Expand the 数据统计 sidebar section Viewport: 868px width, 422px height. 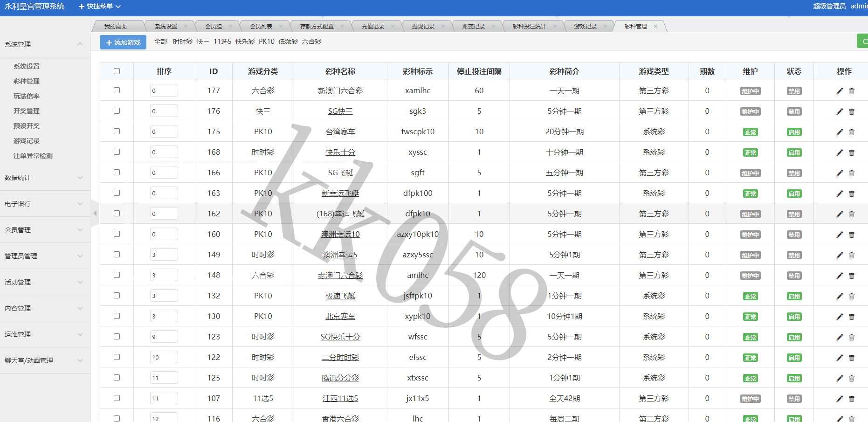point(45,178)
